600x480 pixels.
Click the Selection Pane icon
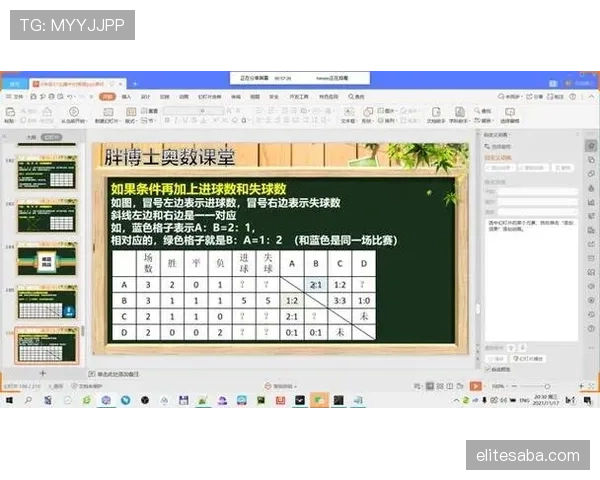tap(510, 111)
